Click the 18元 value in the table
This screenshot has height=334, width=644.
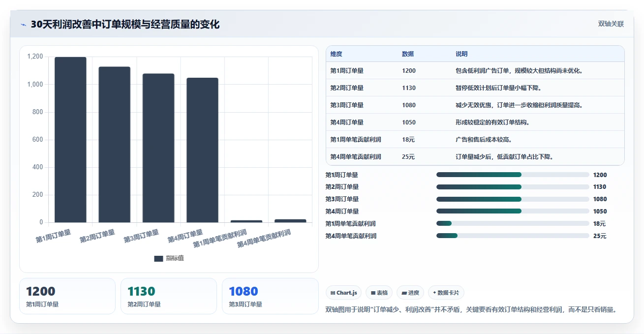pyautogui.click(x=408, y=140)
